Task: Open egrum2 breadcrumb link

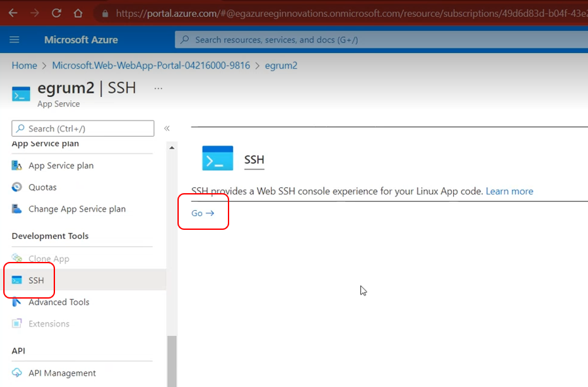Action: click(282, 65)
